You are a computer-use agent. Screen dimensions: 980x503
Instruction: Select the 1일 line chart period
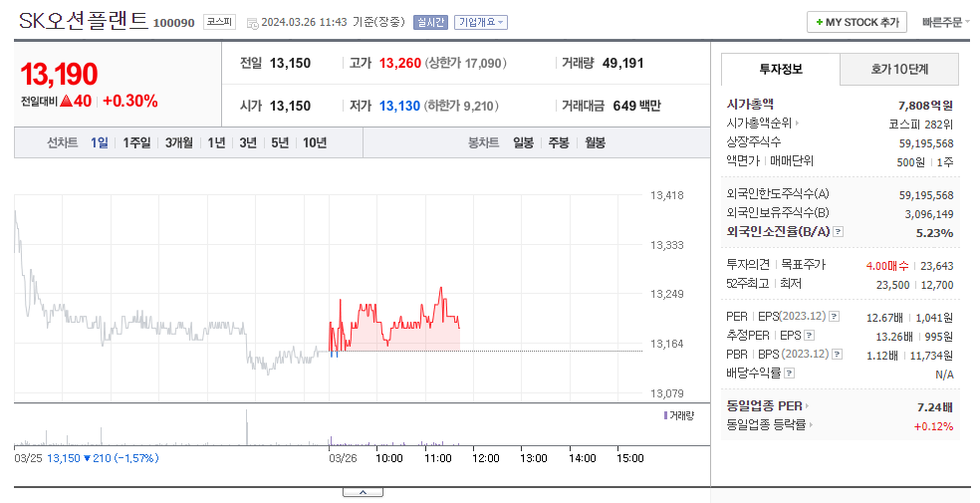tap(100, 143)
